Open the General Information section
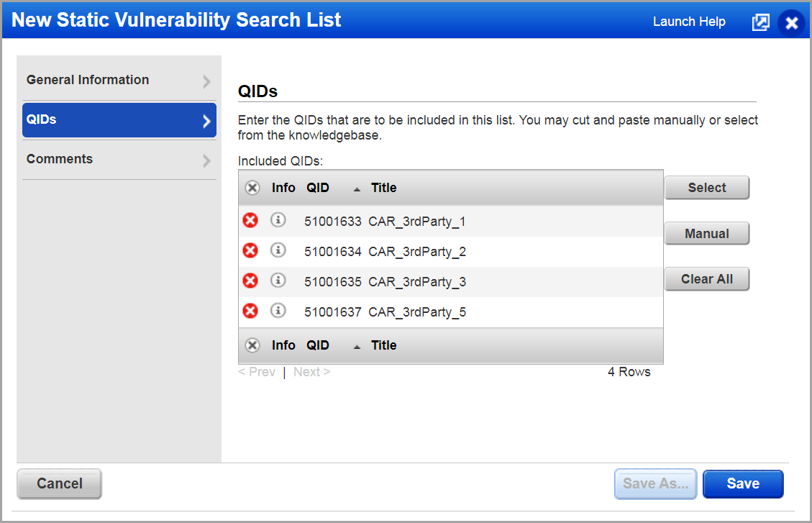This screenshot has height=523, width=812. coord(119,81)
